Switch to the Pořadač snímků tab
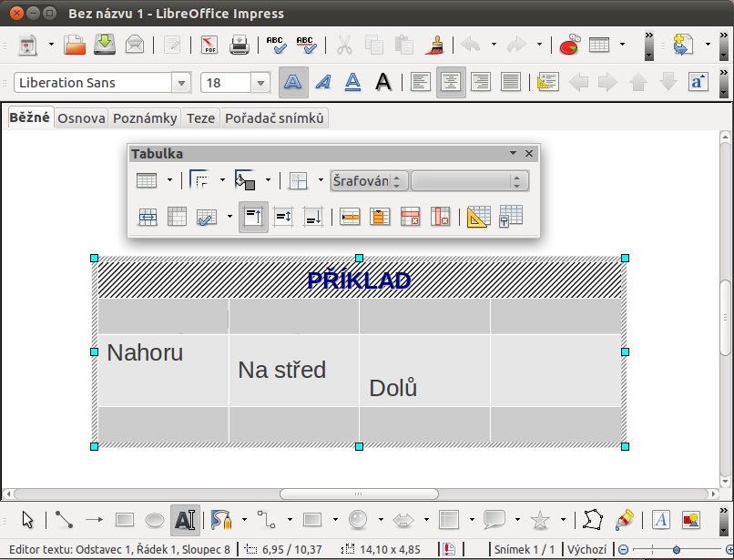The image size is (734, 560). point(274,118)
